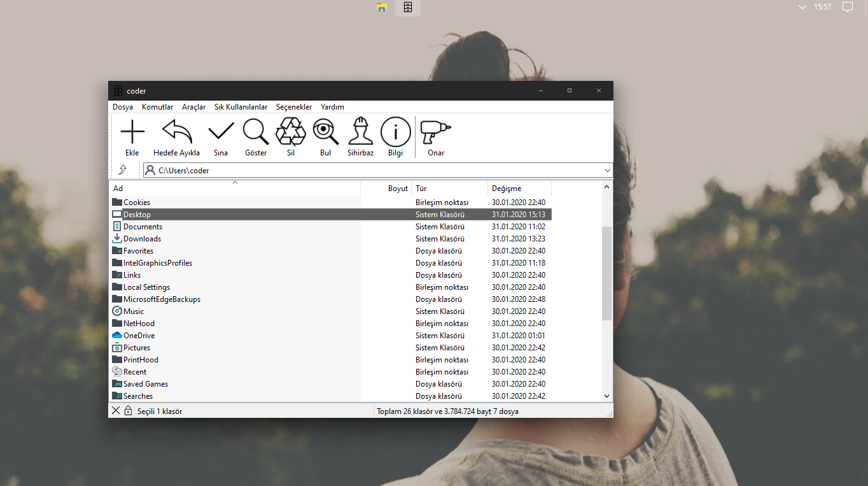Open the Dosya menu
Screen dimensions: 868x486
pyautogui.click(x=123, y=107)
